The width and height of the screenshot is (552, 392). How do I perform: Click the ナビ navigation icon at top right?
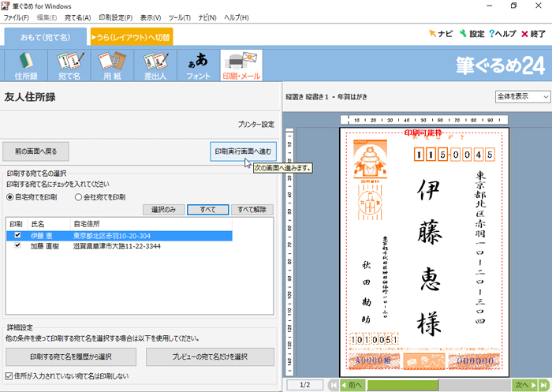tap(440, 34)
